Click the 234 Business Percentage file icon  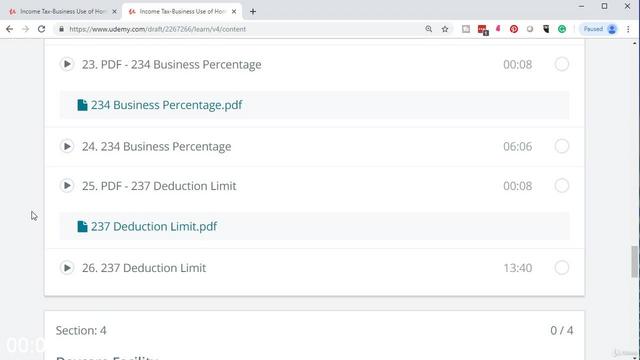[x=82, y=105]
